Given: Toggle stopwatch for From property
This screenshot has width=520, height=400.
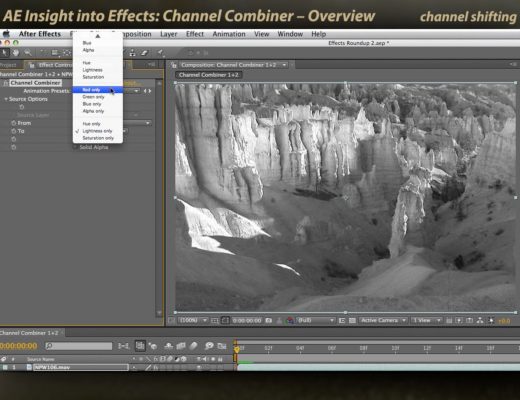Looking at the screenshot, I should [x=14, y=123].
